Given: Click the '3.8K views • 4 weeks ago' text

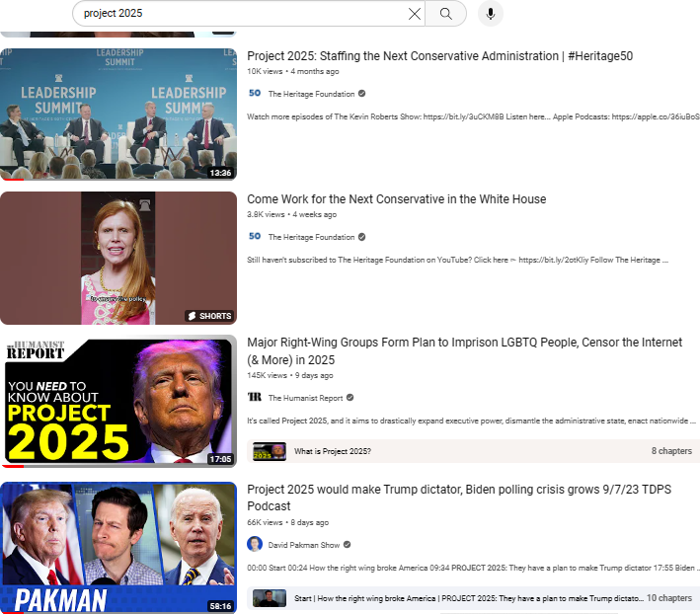Looking at the screenshot, I should [x=291, y=214].
